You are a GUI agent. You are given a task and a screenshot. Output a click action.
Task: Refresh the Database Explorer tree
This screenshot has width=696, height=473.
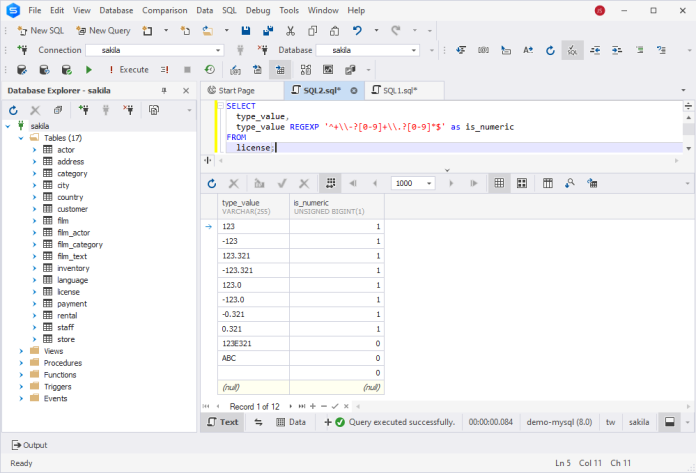pyautogui.click(x=16, y=110)
